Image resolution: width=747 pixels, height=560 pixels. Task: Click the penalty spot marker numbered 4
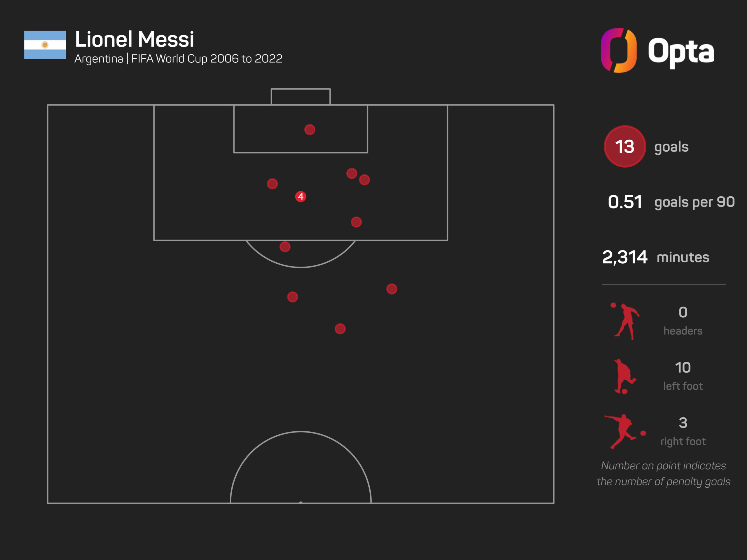pos(301,197)
